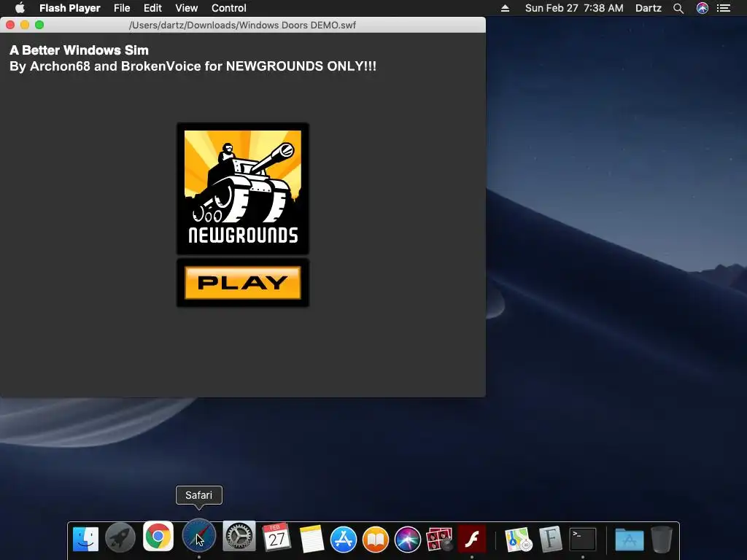Open the Apple menu

(20, 8)
